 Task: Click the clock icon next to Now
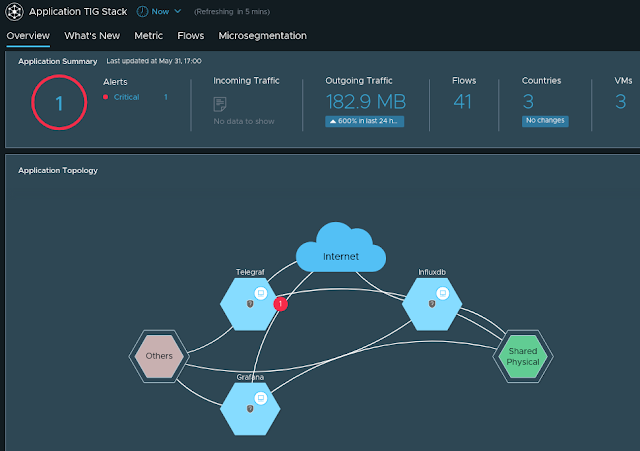(142, 11)
